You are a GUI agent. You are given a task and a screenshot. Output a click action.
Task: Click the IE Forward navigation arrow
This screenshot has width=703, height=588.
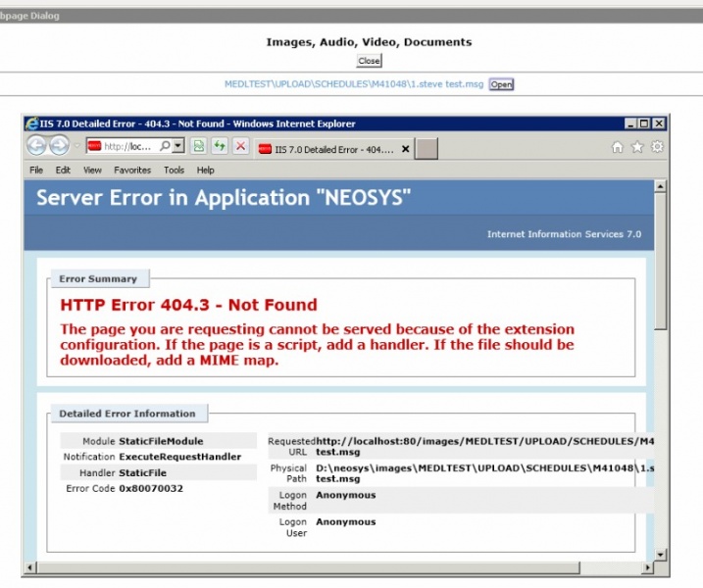pos(59,146)
